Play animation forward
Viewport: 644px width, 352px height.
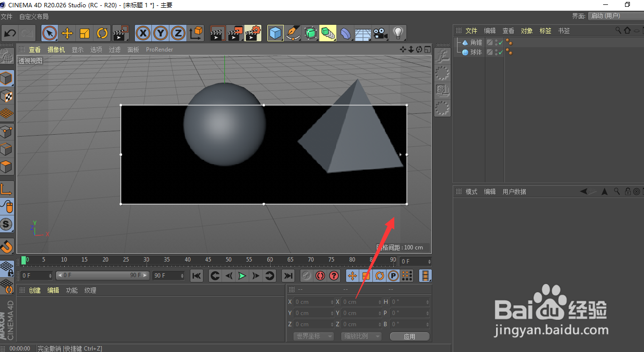coord(242,276)
